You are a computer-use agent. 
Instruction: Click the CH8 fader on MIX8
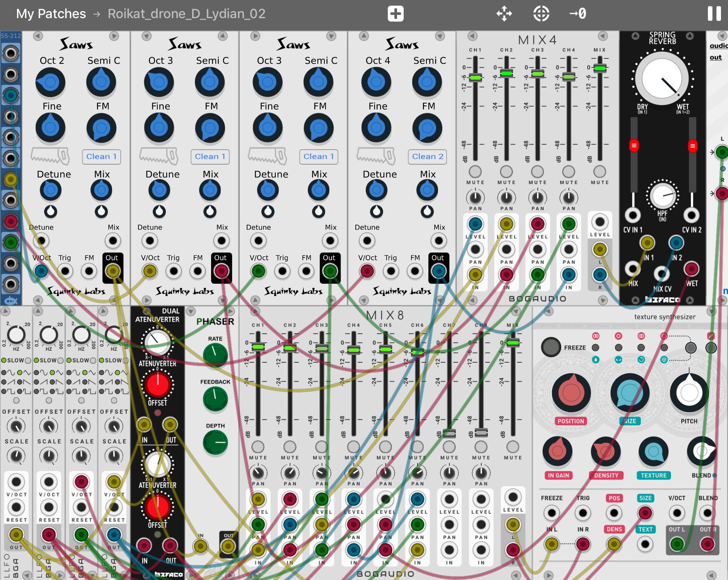coord(481,432)
